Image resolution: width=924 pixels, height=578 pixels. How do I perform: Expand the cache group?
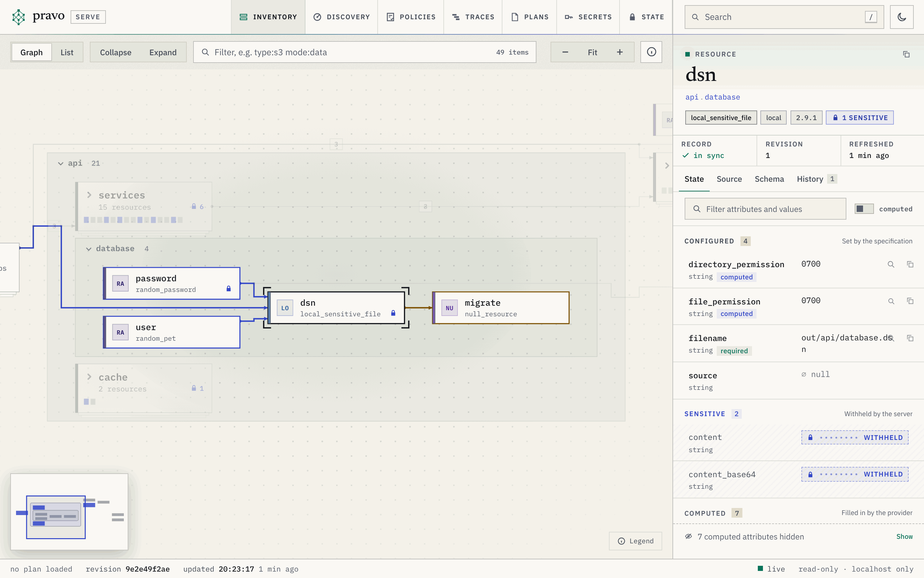[x=89, y=377]
